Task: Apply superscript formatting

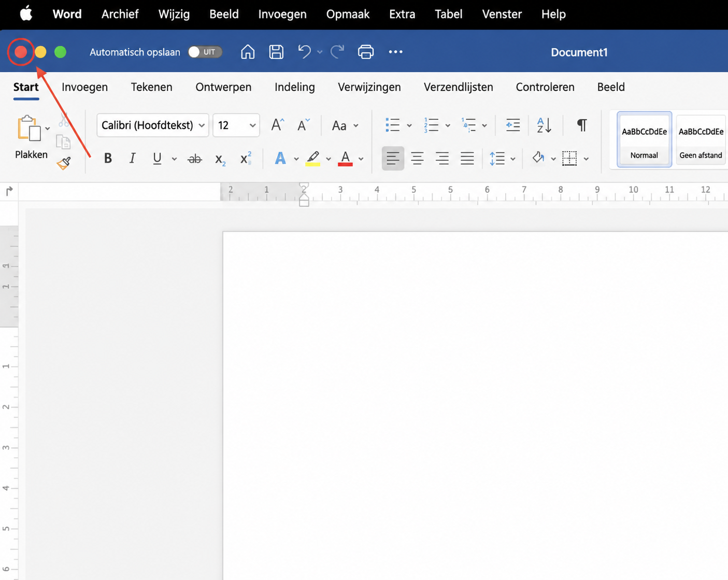Action: point(246,158)
